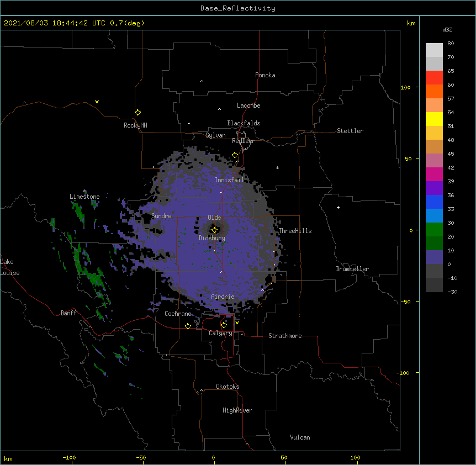Click the Sundre town label
Screen dimensions: 476x465
pyautogui.click(x=161, y=216)
